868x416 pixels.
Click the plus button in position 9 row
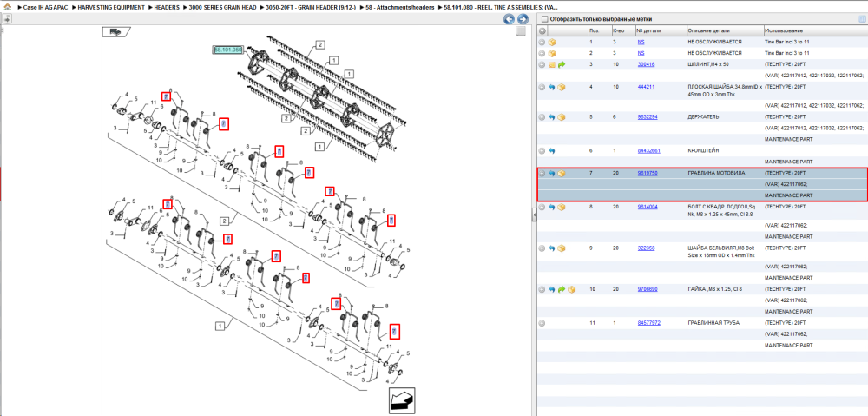[x=542, y=248]
